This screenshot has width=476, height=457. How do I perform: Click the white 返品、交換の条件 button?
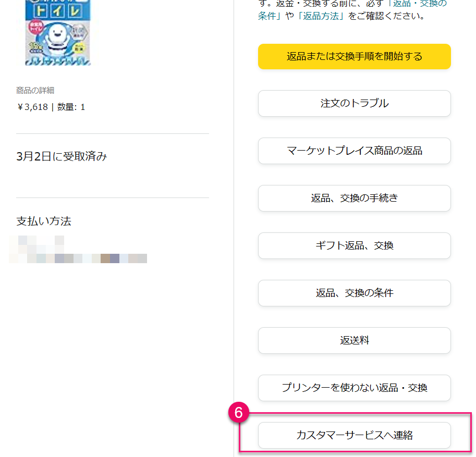[x=354, y=293]
